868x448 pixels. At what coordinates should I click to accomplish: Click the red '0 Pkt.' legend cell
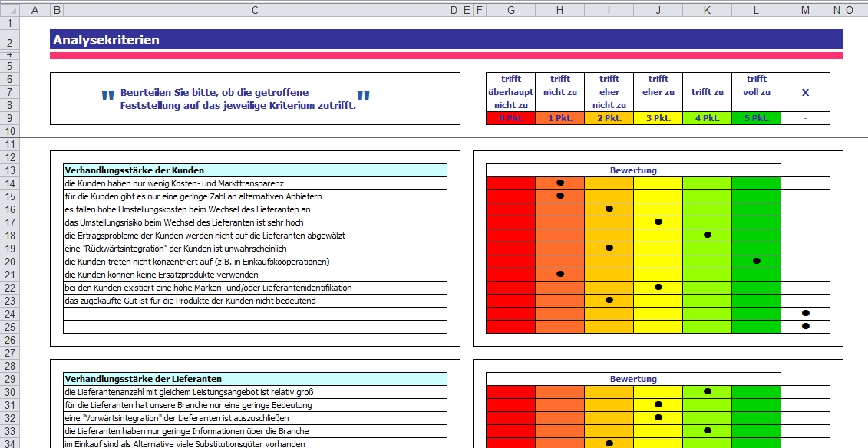[x=510, y=118]
